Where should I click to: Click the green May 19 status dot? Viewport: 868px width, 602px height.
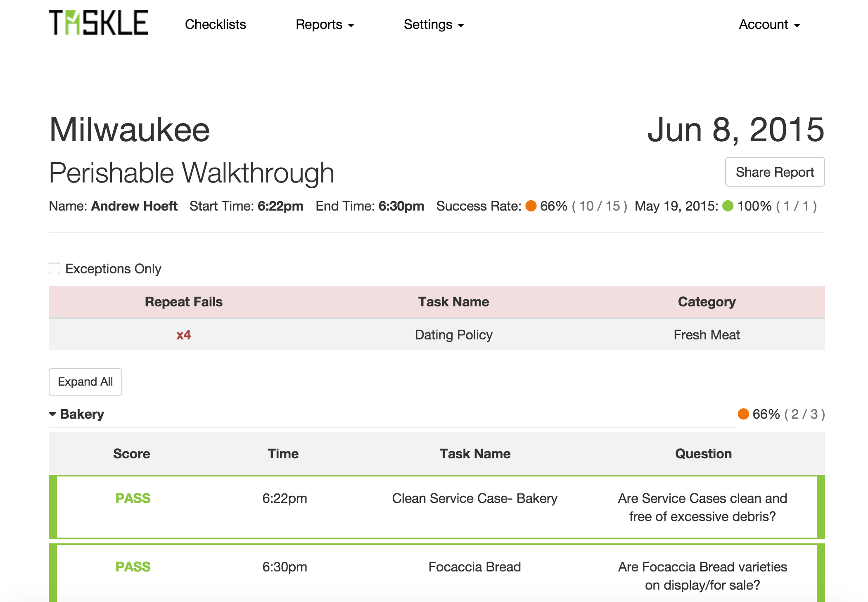click(x=728, y=206)
